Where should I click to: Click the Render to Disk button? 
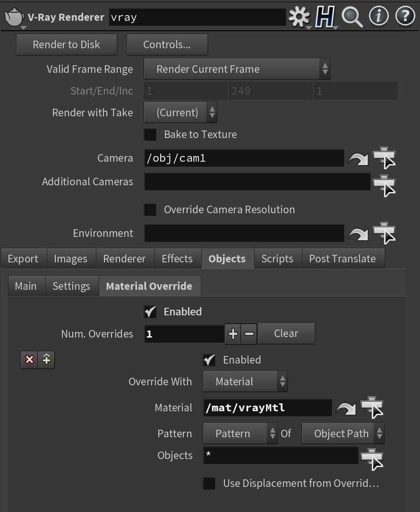67,44
